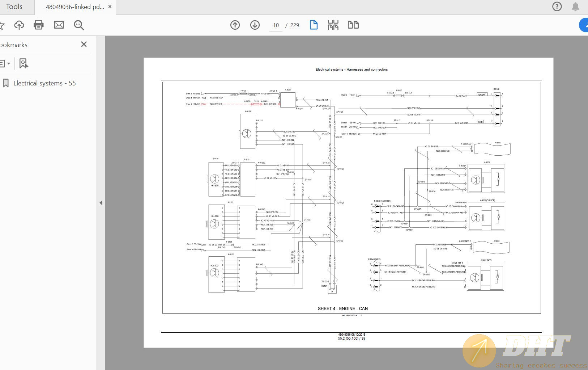Open the Tools tab
This screenshot has width=588, height=370.
coord(14,7)
